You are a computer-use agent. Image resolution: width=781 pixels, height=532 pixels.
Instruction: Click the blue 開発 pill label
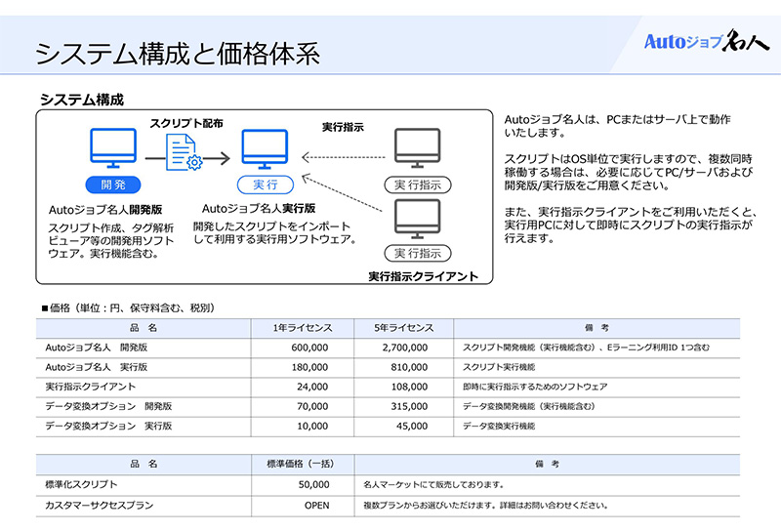pos(113,184)
